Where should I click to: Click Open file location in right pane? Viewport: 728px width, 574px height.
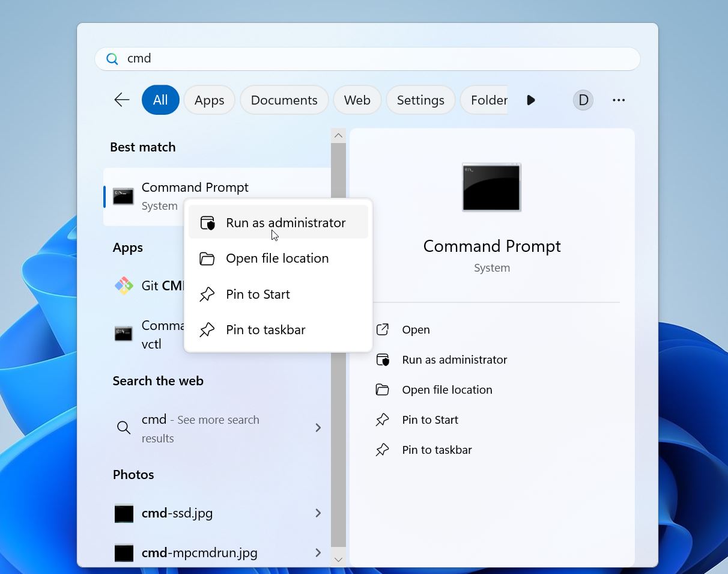447,389
